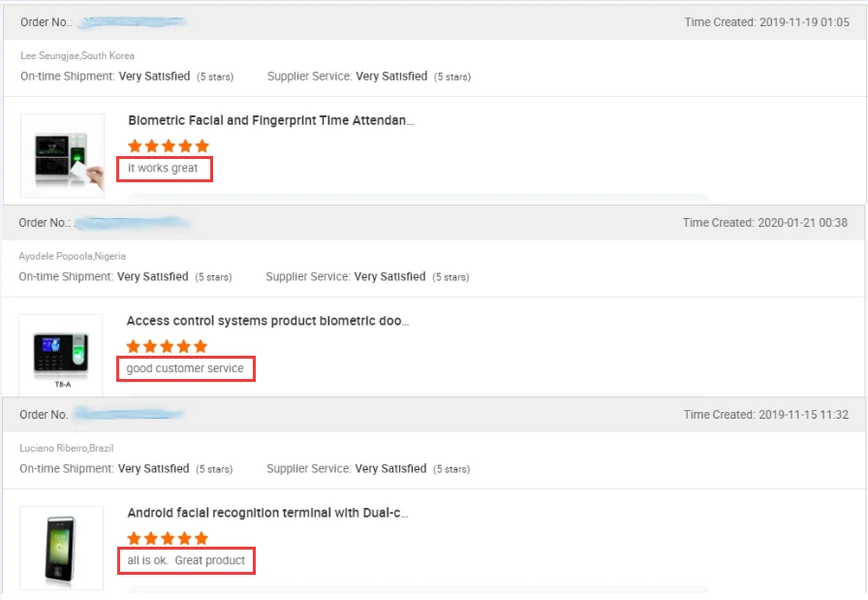Screen dimensions: 868x600
Task: Click reviewer name Luciano Ribeiro, Brazil
Action: click(67, 448)
